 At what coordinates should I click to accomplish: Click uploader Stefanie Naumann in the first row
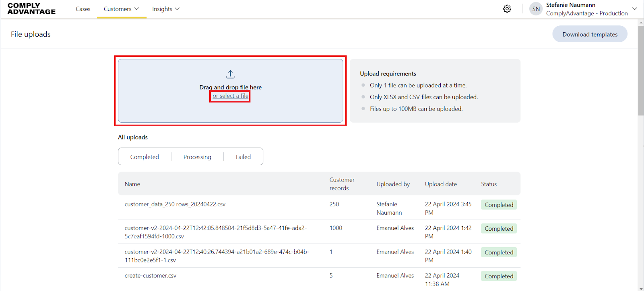coord(389,208)
